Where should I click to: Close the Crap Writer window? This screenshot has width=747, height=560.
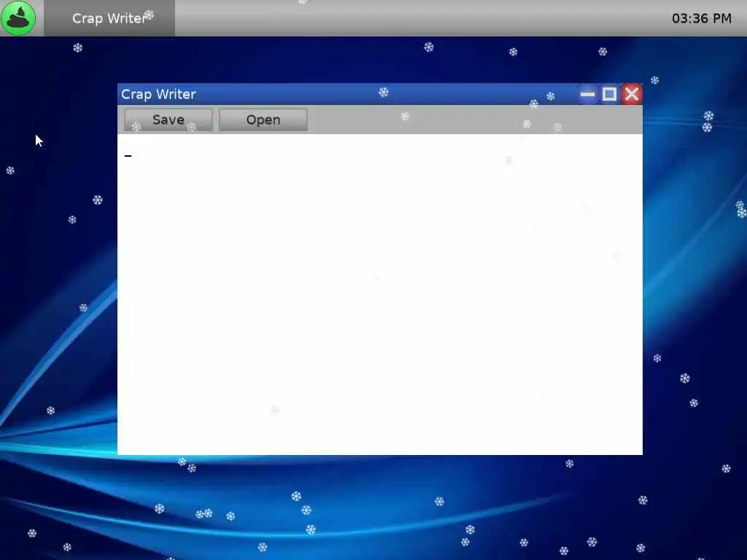(632, 94)
